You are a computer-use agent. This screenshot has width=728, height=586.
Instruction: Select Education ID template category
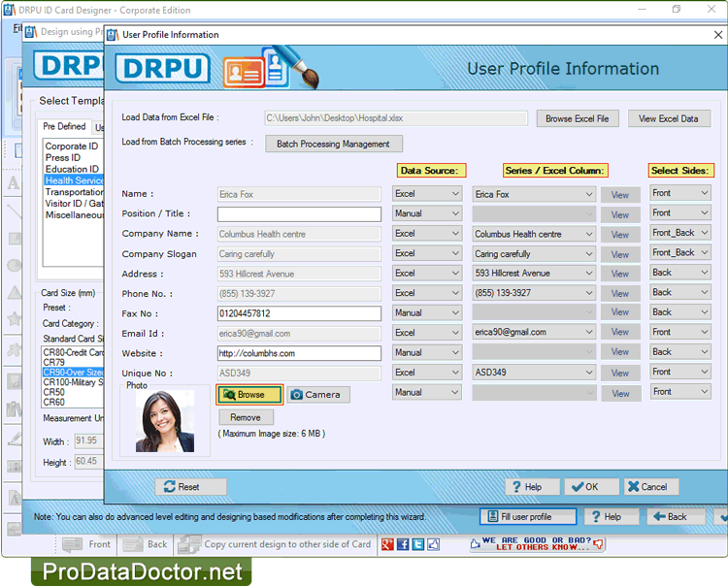[72, 170]
